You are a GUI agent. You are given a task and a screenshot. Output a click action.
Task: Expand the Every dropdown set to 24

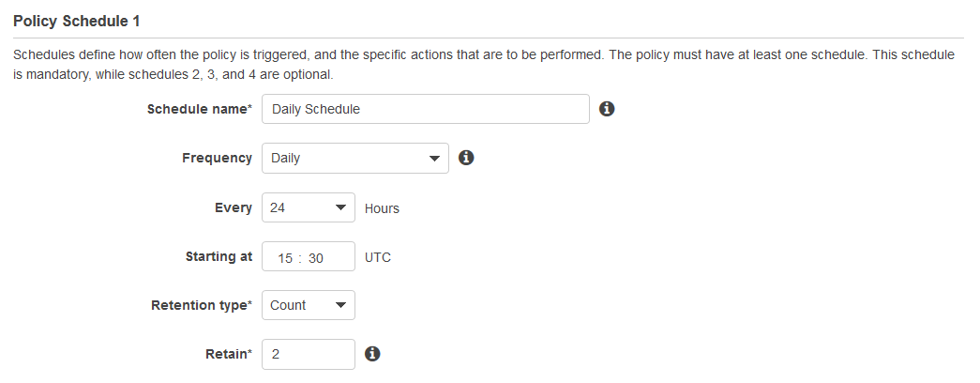coord(309,207)
